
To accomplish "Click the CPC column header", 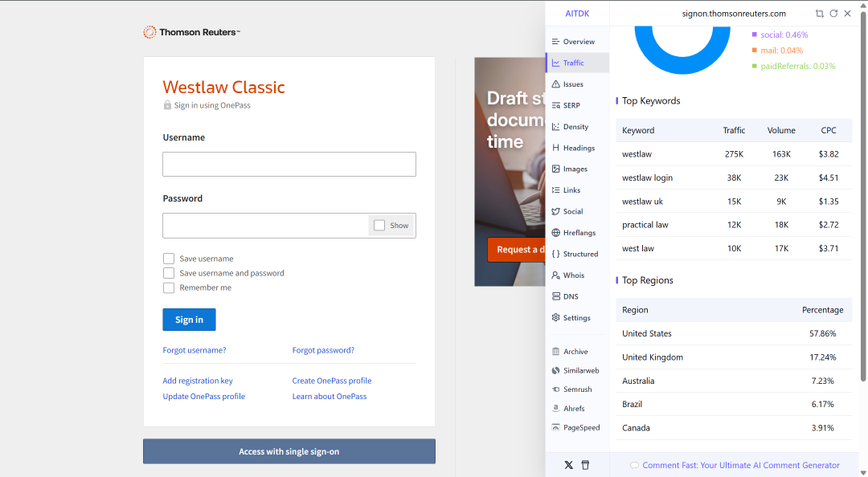I will 828,131.
